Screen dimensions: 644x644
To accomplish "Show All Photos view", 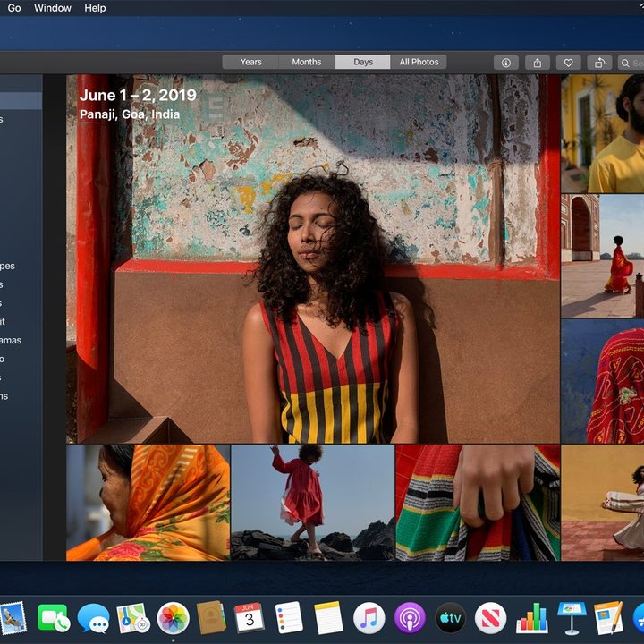I will [x=419, y=62].
